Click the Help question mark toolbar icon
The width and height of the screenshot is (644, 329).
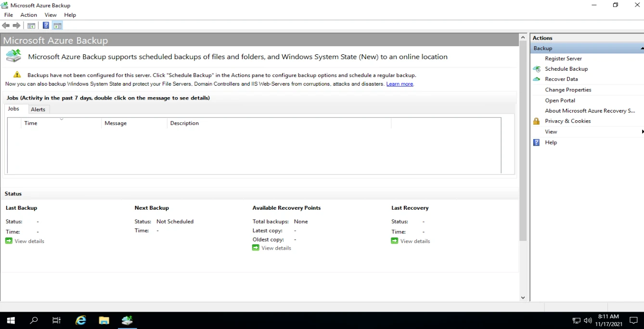pos(46,25)
